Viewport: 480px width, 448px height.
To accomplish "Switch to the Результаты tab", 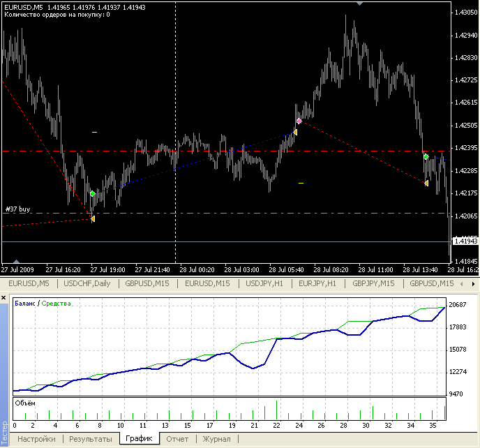I will [91, 439].
